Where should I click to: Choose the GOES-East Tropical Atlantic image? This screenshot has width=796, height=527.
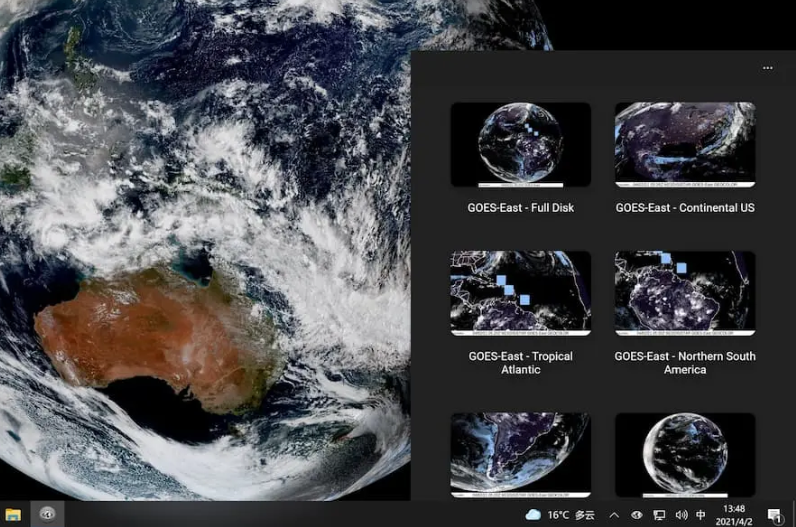pos(520,293)
